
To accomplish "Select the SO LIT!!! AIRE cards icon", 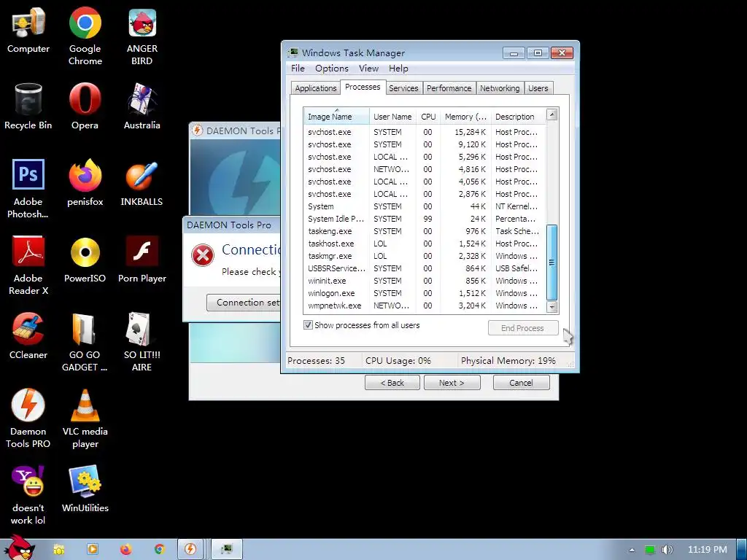I will coord(142,342).
